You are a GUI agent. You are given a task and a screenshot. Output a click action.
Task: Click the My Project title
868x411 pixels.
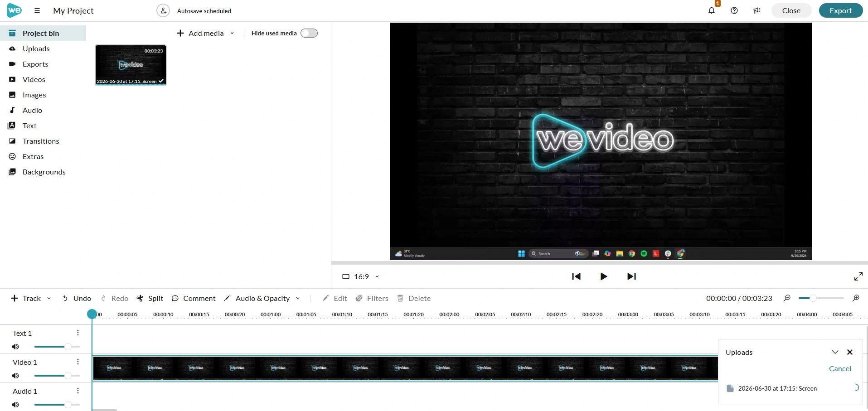tap(73, 10)
